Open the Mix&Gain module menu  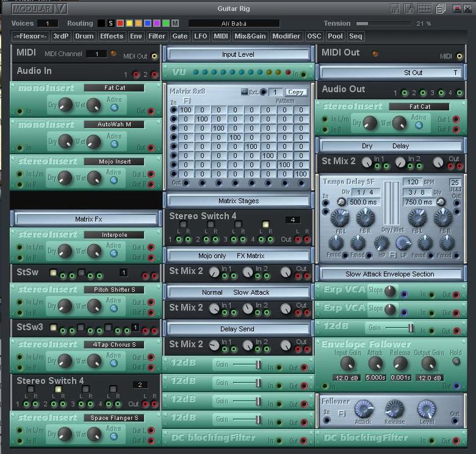250,36
